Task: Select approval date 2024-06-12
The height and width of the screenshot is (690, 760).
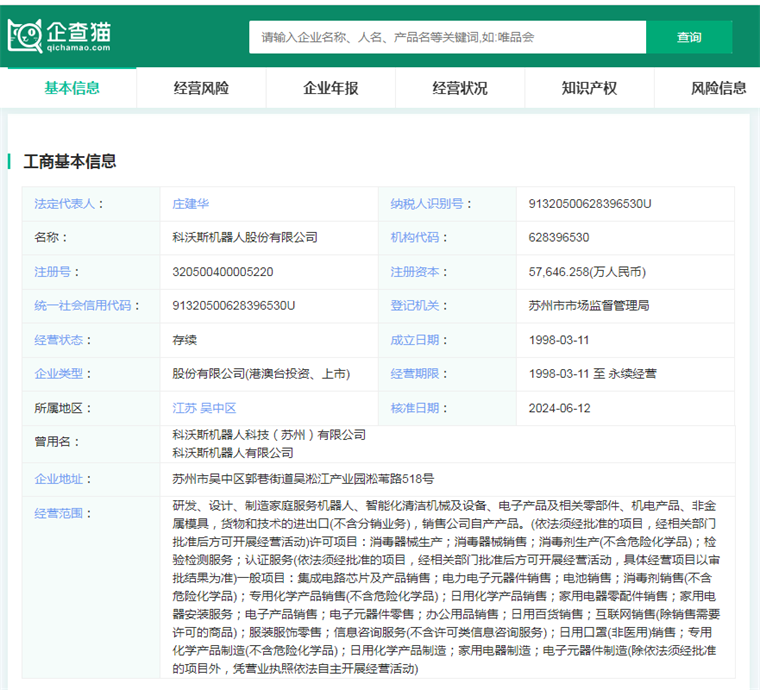Action: (559, 408)
